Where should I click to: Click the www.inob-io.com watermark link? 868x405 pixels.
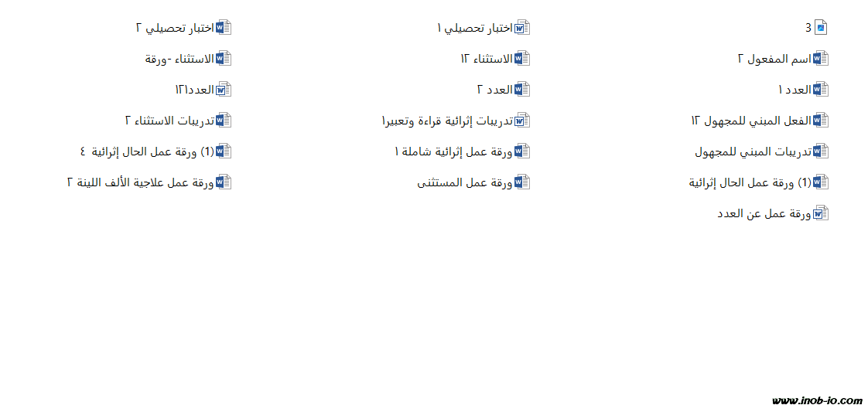coord(817,400)
